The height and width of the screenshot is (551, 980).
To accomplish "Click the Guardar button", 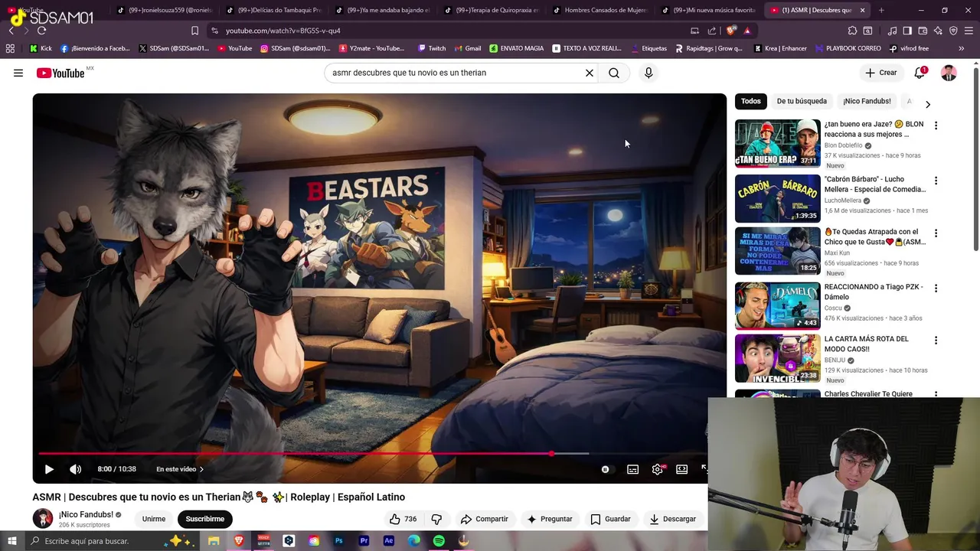I will tap(611, 519).
